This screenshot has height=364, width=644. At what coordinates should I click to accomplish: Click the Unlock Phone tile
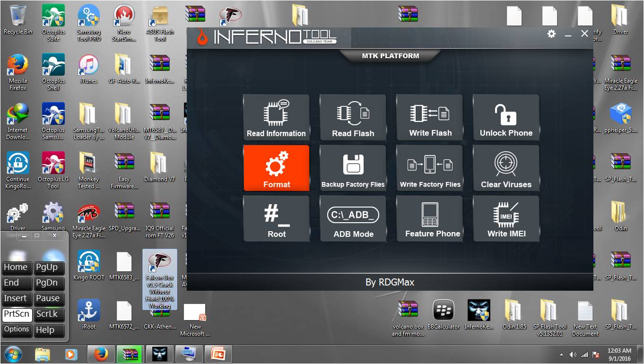pos(506,117)
